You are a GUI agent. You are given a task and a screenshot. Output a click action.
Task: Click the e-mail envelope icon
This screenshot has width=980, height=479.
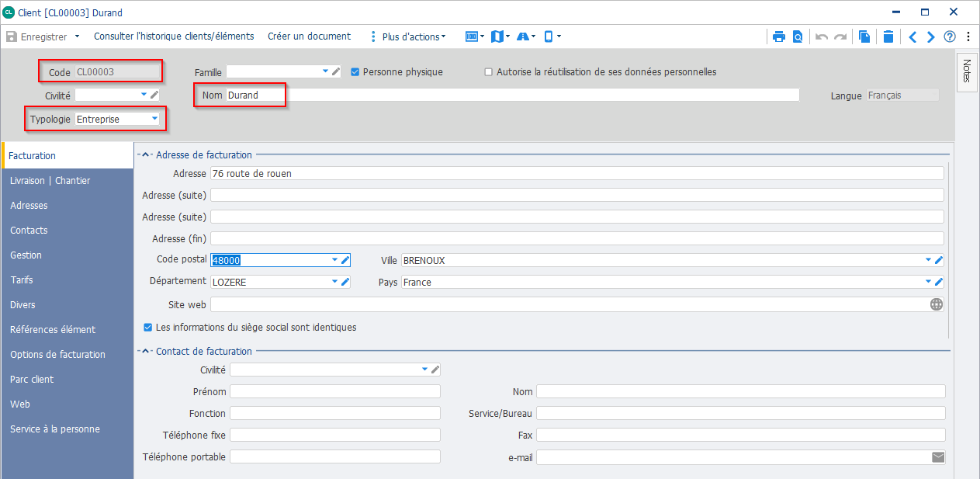(938, 457)
